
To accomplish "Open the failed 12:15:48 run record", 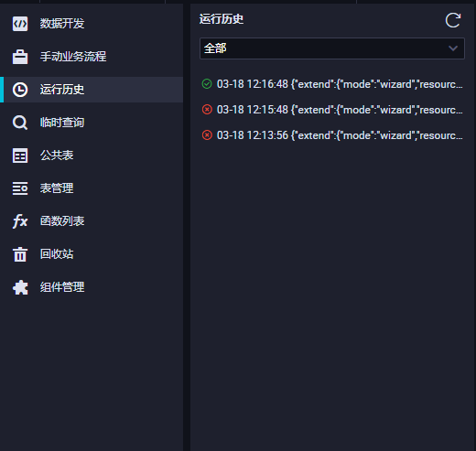I will point(332,110).
